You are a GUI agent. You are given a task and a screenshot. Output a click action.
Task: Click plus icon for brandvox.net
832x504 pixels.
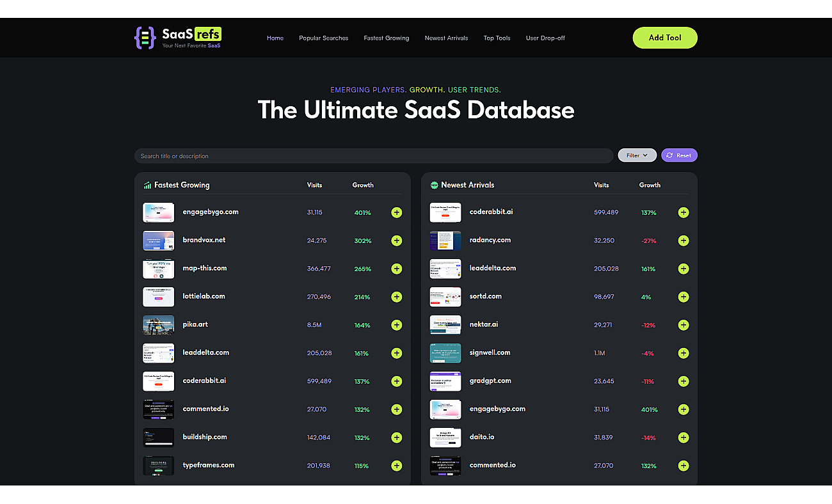[x=397, y=240]
